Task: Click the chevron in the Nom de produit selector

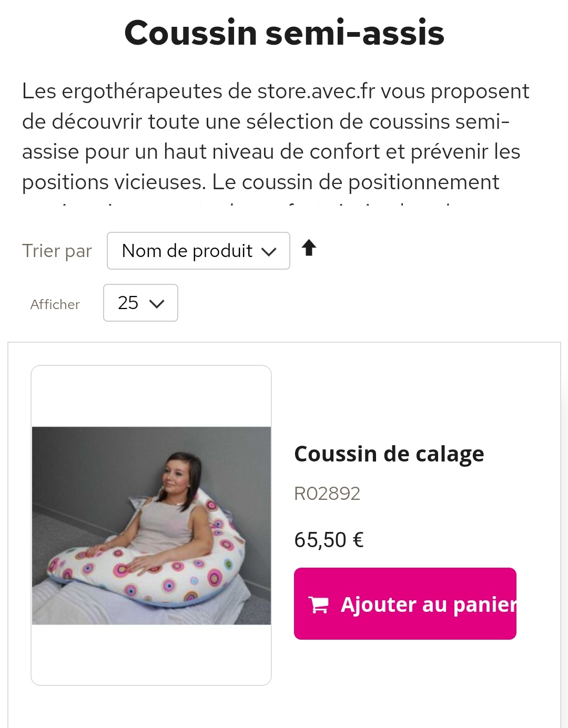Action: click(x=269, y=252)
